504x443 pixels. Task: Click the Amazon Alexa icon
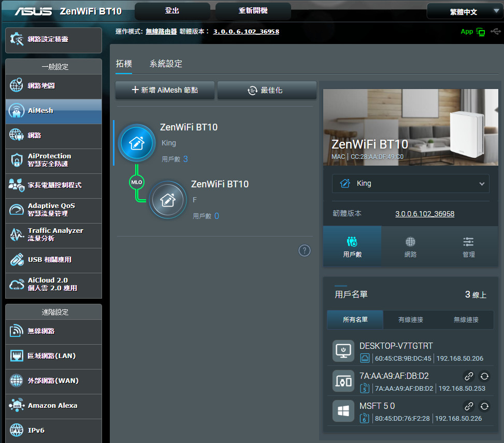pyautogui.click(x=17, y=405)
